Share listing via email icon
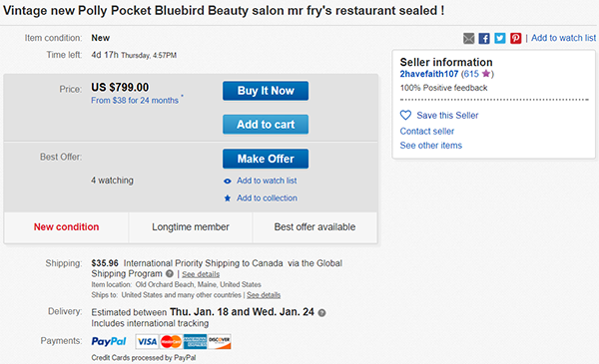 tap(469, 38)
